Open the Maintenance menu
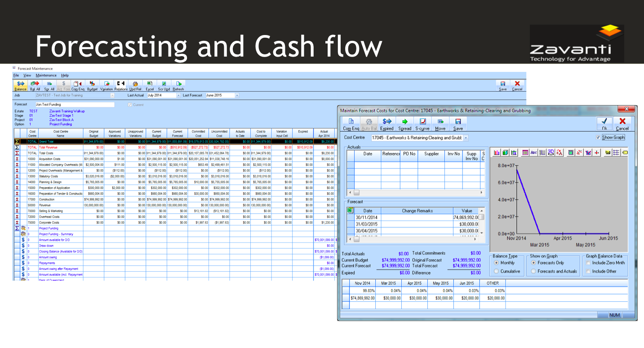 coord(46,75)
